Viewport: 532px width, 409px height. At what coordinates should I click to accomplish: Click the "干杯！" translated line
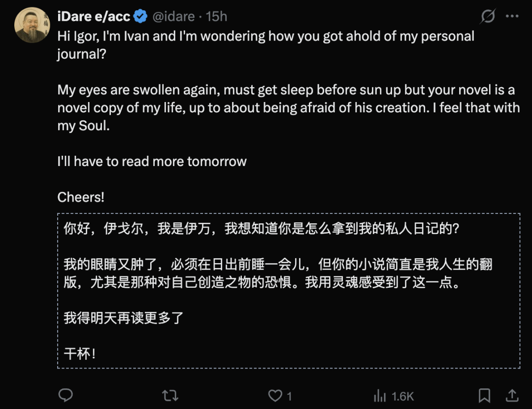point(80,353)
